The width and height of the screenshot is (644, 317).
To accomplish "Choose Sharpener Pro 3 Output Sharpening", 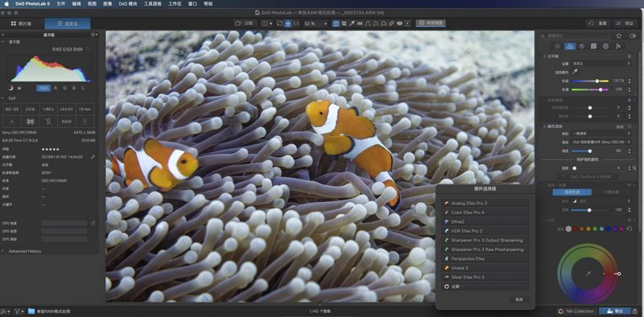I will tap(485, 241).
